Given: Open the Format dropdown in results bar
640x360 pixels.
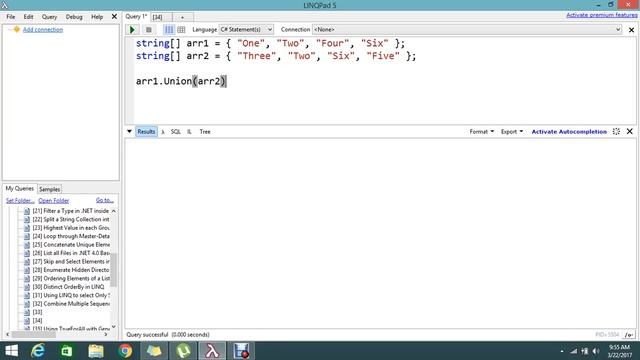Looking at the screenshot, I should click(482, 131).
